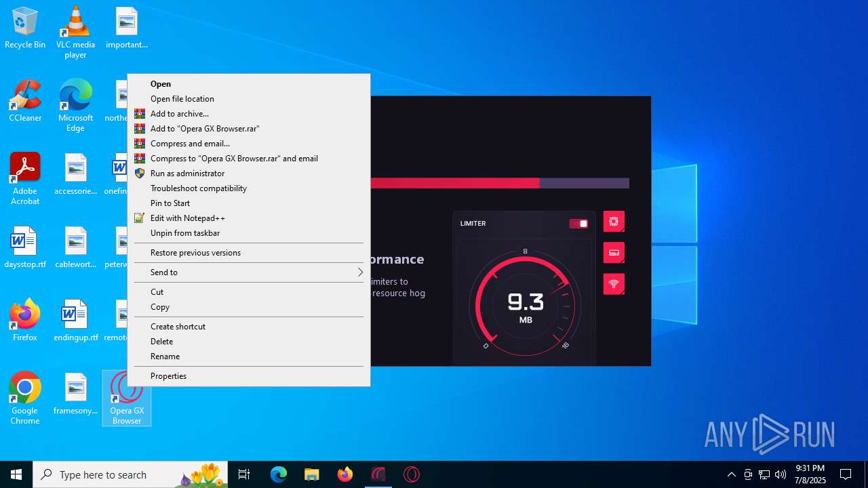
Task: Select the cablewort image file icon
Action: point(75,247)
